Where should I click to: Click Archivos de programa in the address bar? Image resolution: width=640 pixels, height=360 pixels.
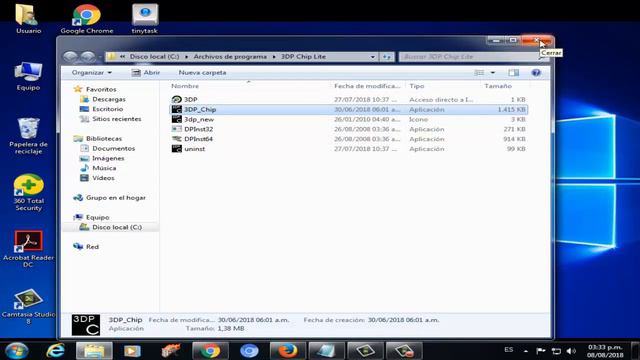pyautogui.click(x=230, y=56)
